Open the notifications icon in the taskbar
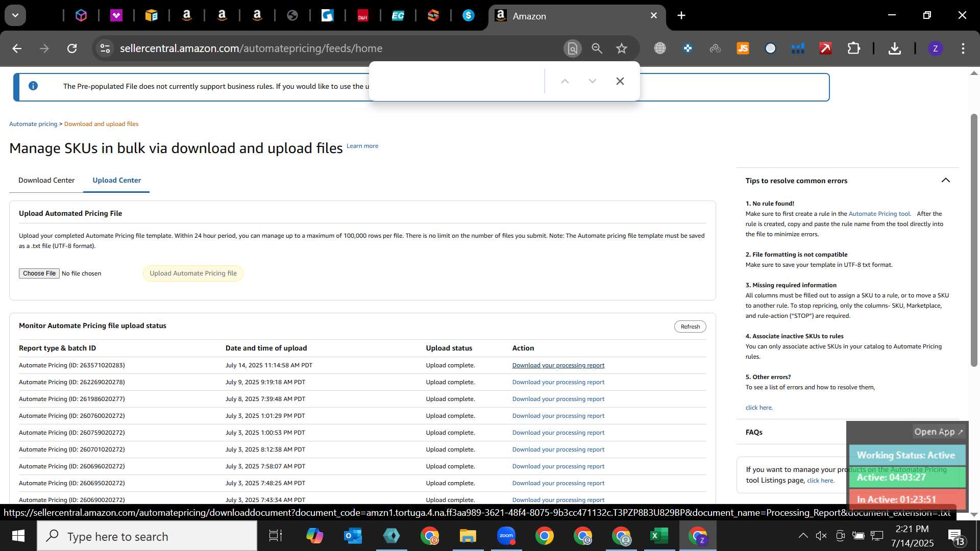 pyautogui.click(x=955, y=537)
